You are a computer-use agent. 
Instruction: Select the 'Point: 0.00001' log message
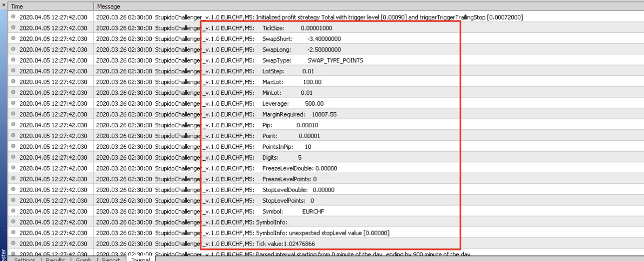[x=208, y=136]
